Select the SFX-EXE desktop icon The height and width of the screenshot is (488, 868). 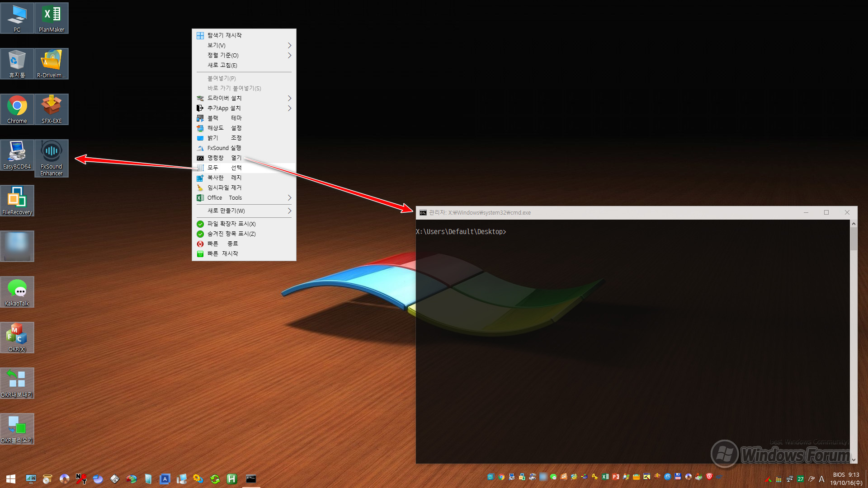(52, 109)
